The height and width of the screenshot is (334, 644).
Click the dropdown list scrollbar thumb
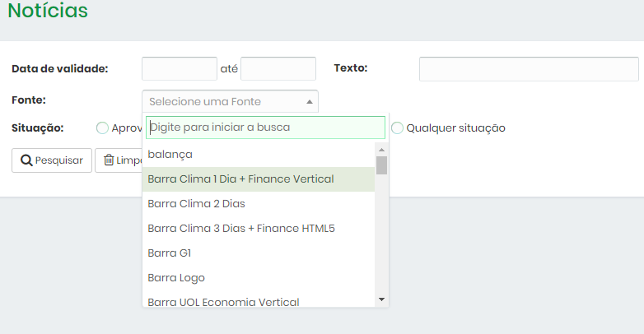point(381,165)
